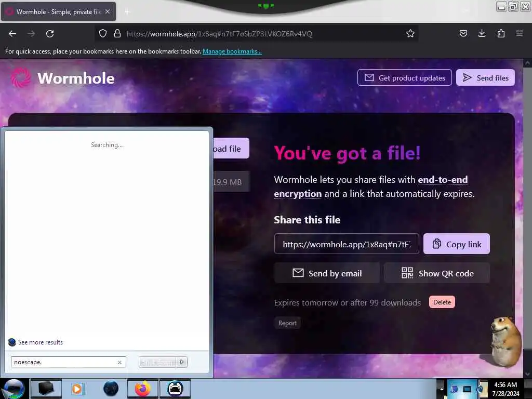View site security via the padlock icon
Viewport: 532px width, 399px height.
point(117,34)
